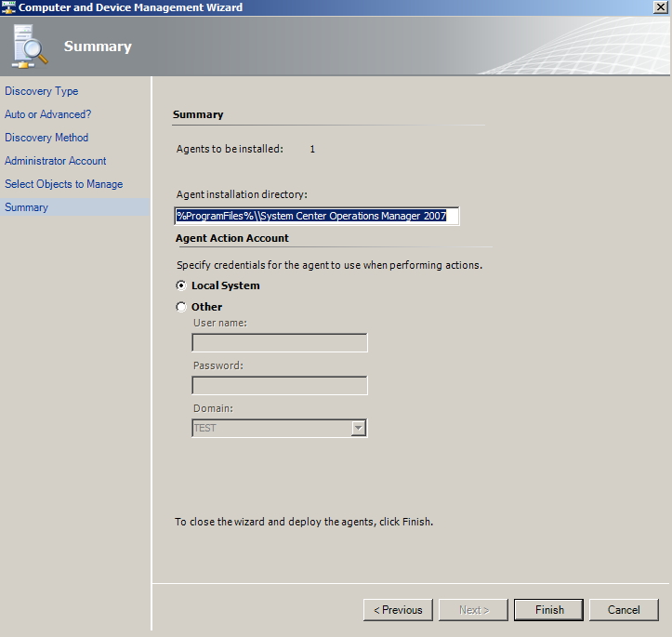Select the Administrator Account step
672x637 pixels.
click(56, 161)
